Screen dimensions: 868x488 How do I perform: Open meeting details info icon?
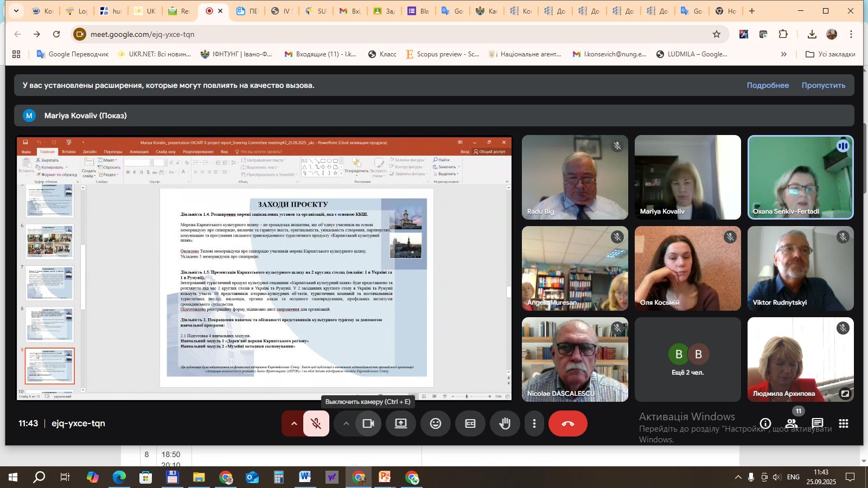coord(765,424)
